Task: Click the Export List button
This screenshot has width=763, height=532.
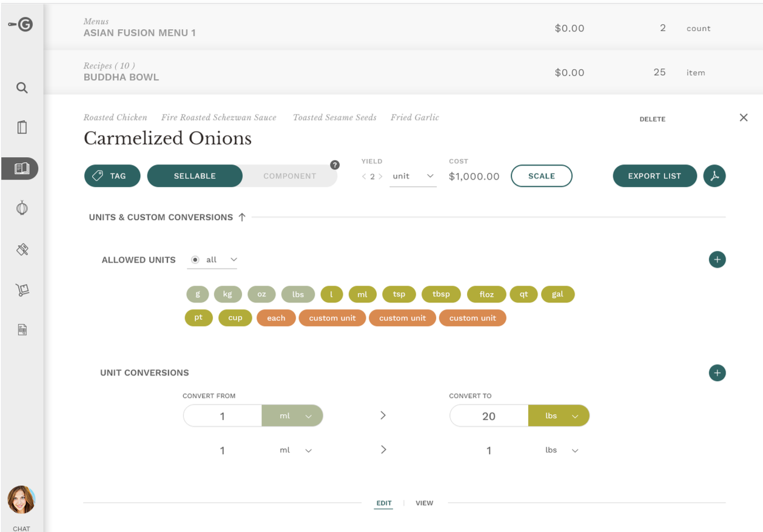Action: (654, 176)
